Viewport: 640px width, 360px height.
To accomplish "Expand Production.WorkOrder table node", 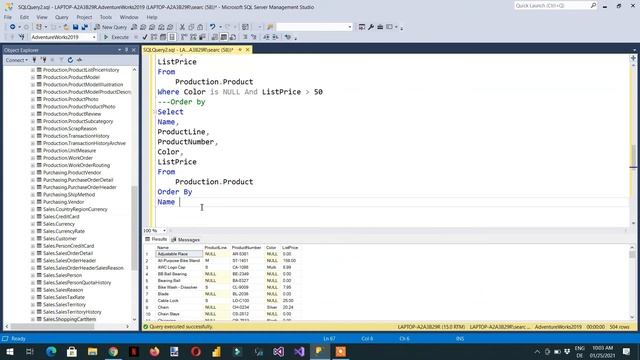I will pyautogui.click(x=33, y=158).
